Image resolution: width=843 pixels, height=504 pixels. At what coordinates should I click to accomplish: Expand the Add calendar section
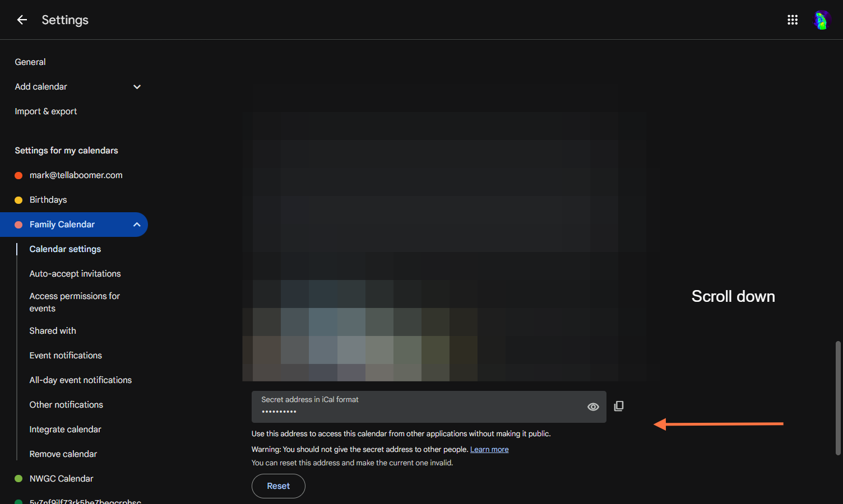coord(137,87)
